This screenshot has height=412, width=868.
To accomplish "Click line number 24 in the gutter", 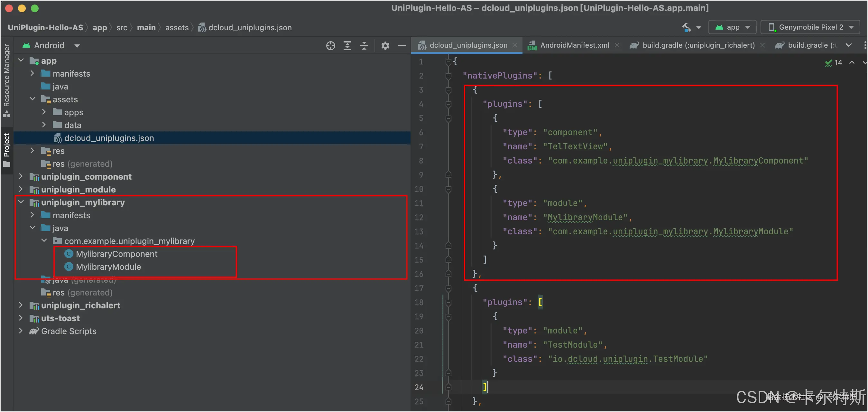I will [419, 388].
